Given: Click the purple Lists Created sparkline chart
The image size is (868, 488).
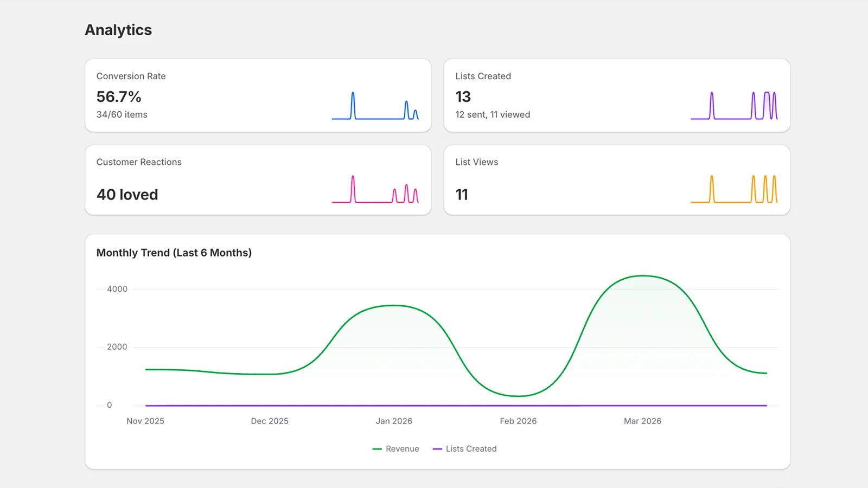Looking at the screenshot, I should coord(733,106).
